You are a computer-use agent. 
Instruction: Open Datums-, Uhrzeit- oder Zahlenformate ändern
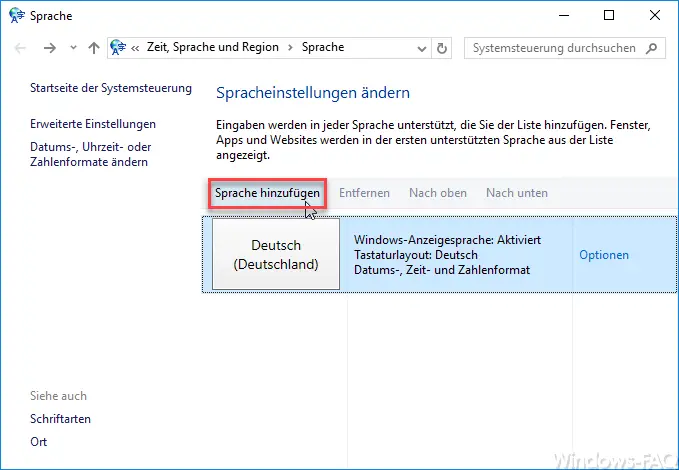coord(91,155)
